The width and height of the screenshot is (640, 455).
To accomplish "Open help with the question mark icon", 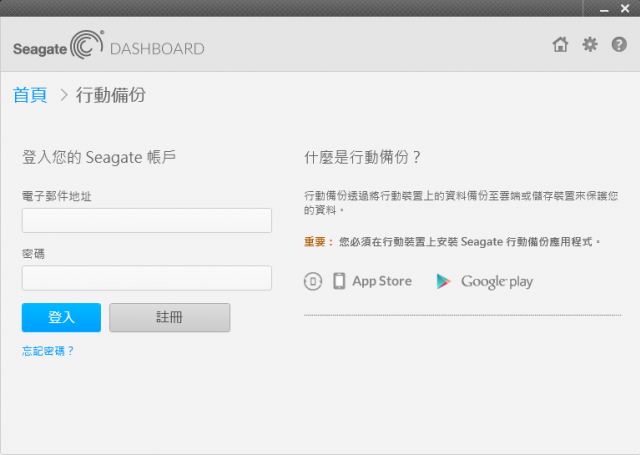I will [619, 44].
